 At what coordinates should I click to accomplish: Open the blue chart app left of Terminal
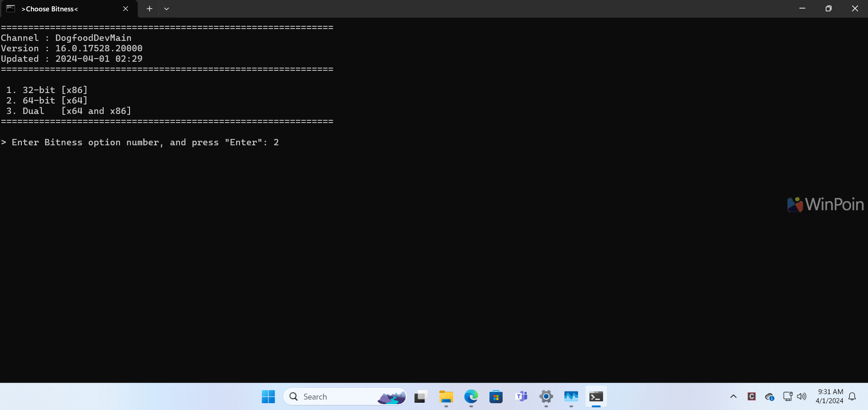[571, 397]
